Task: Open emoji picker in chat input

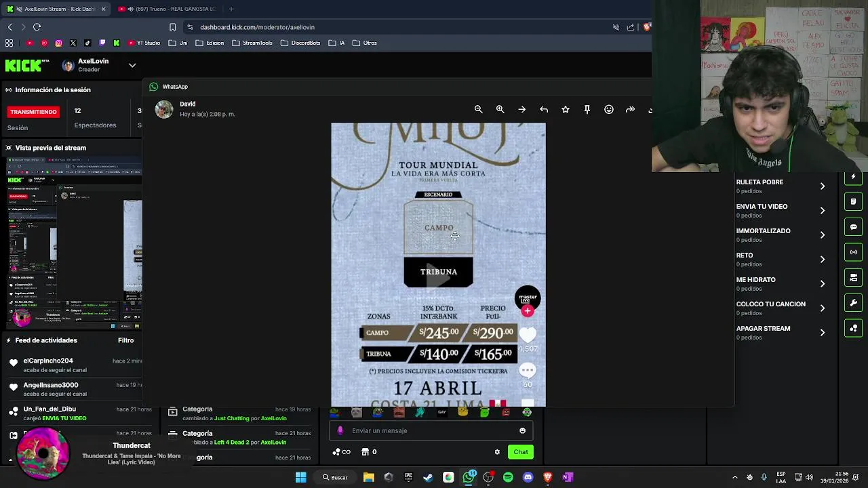Action: point(522,430)
